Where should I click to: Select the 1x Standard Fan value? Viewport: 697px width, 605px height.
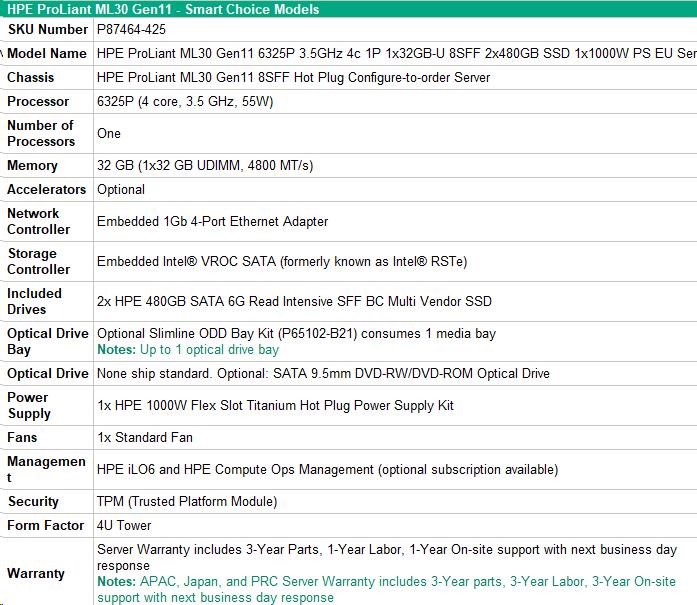[145, 438]
